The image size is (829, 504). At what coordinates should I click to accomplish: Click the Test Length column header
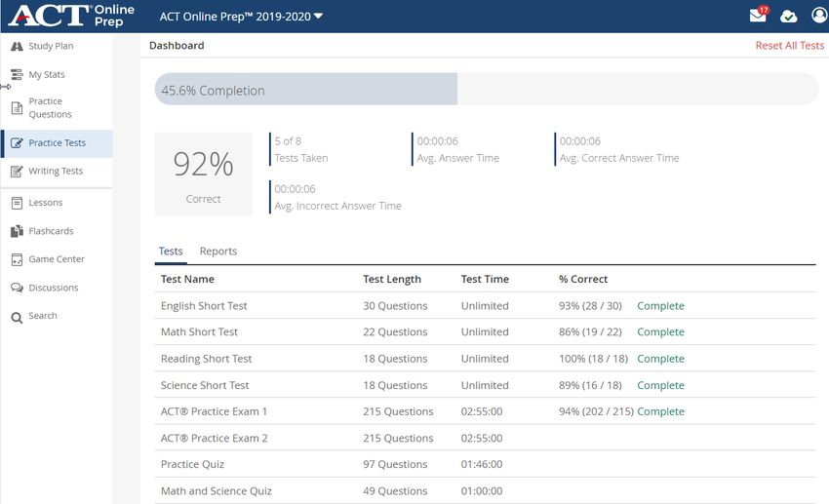click(392, 279)
